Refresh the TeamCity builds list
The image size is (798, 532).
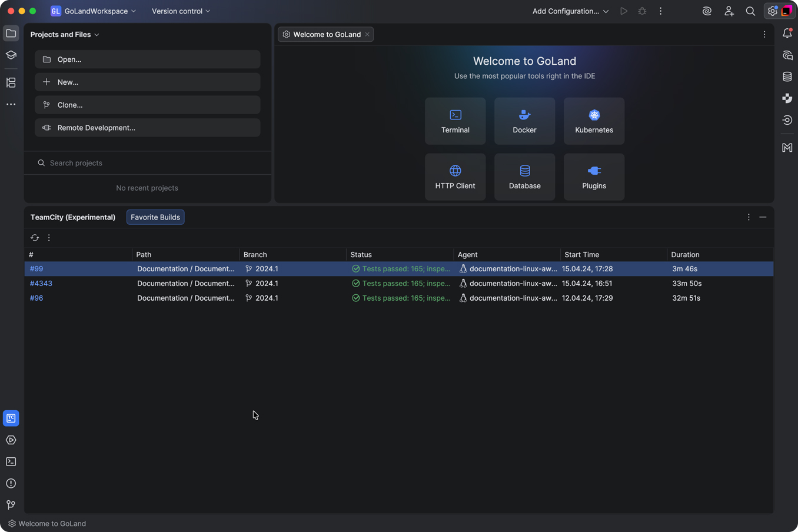point(35,238)
